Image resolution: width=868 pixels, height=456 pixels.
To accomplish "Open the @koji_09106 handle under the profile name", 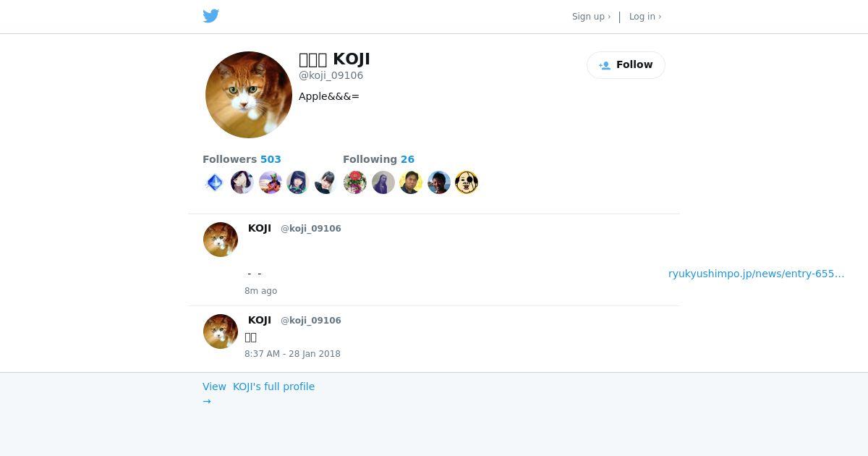I will click(x=331, y=75).
